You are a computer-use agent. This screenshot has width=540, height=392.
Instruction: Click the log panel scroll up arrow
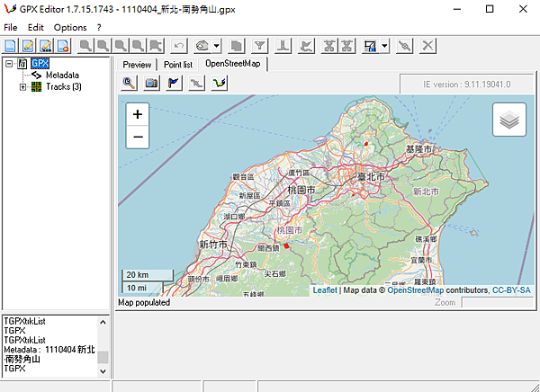103,323
